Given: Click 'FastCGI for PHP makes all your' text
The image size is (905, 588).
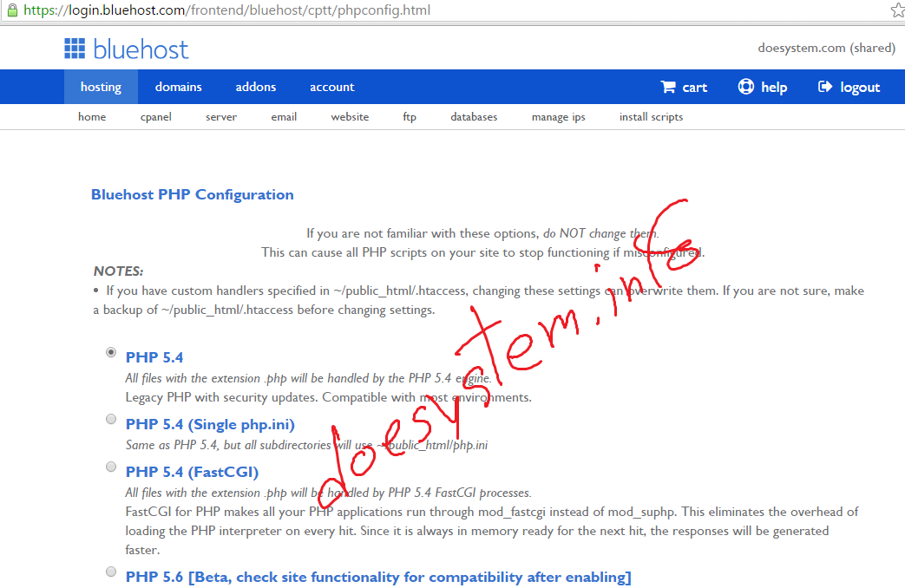Looking at the screenshot, I should pyautogui.click(x=215, y=512).
